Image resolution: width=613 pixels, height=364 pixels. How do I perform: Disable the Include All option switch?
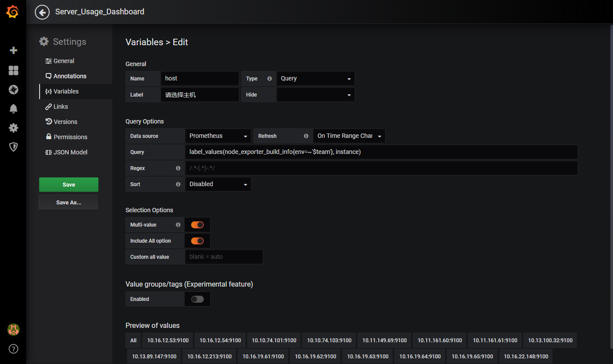(197, 241)
